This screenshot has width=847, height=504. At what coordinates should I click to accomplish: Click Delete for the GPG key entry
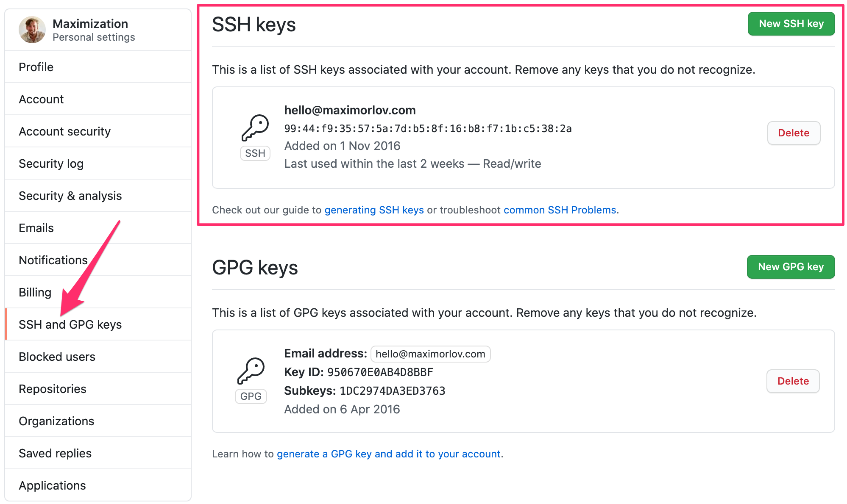pos(794,381)
